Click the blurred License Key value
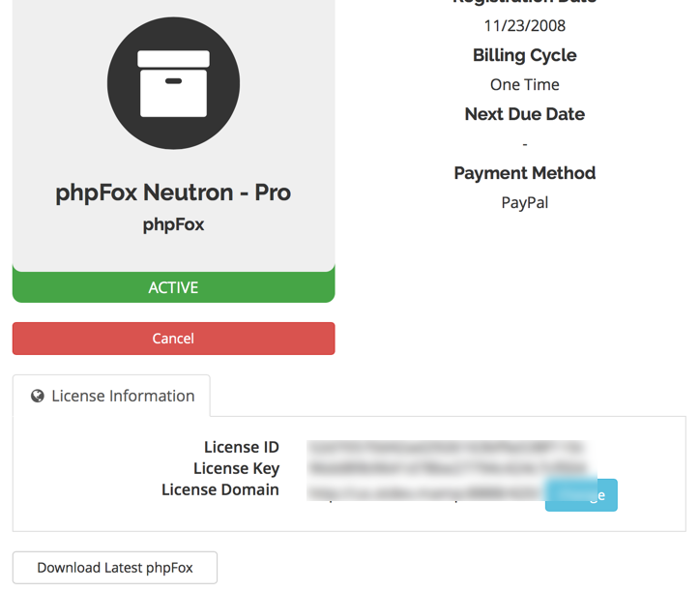 445,468
